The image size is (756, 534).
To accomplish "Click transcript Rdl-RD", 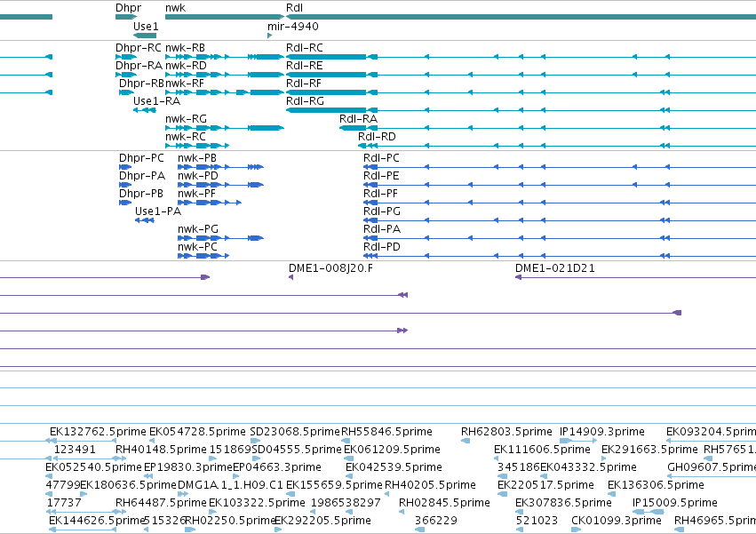I will [377, 137].
